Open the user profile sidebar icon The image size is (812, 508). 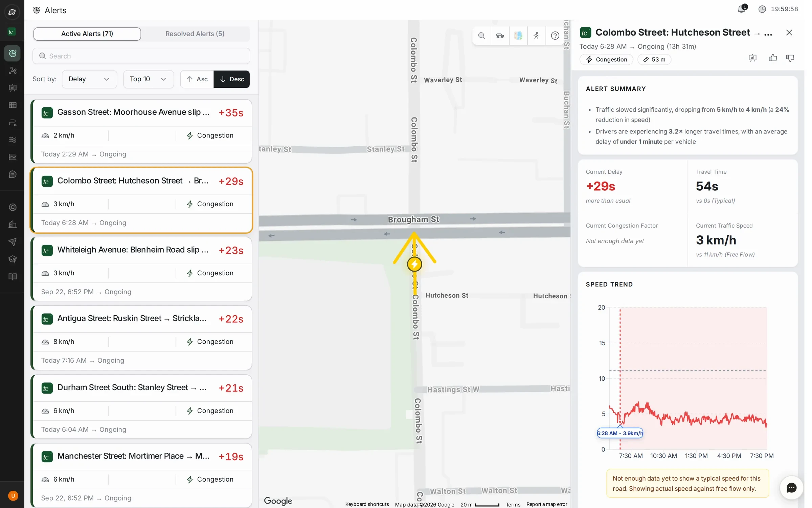13,207
